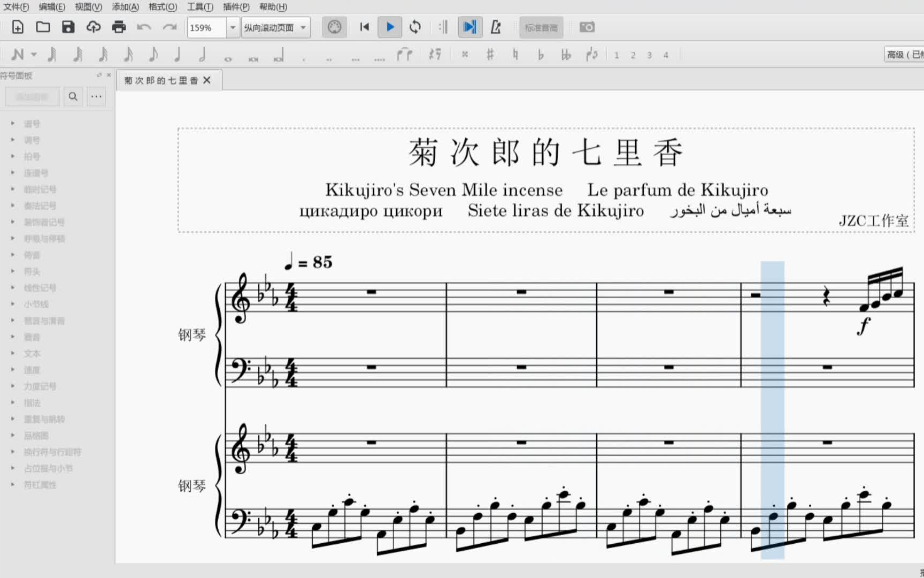Click the camera image capture icon

587,27
